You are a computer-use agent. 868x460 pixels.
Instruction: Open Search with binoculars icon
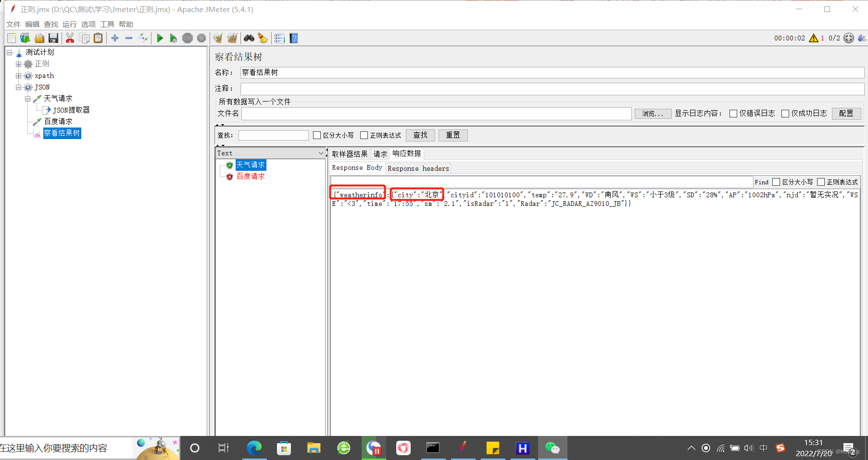tap(249, 38)
